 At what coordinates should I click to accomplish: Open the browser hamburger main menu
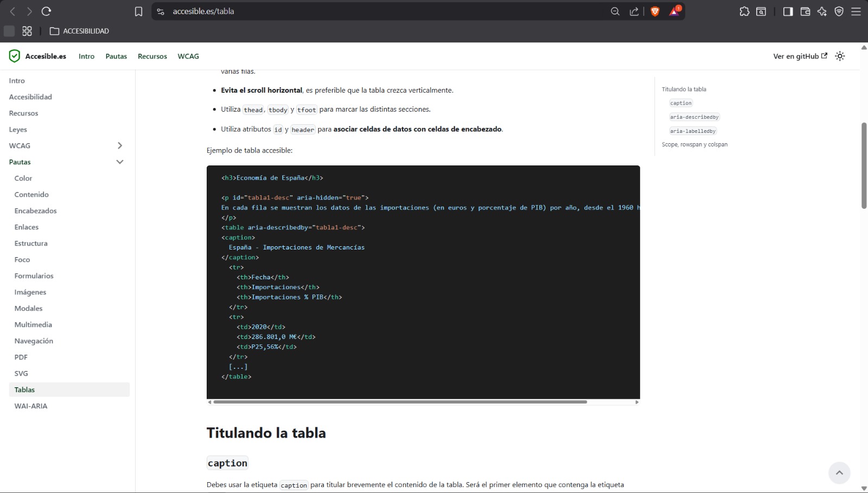(856, 11)
